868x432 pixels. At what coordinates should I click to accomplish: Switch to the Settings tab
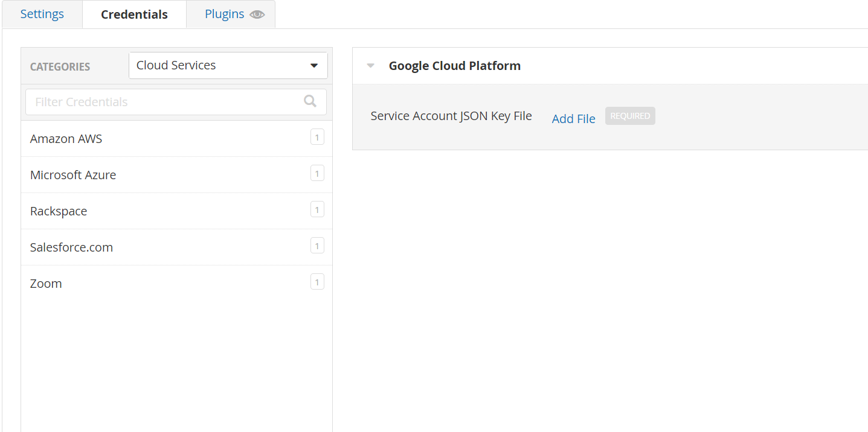(x=42, y=14)
